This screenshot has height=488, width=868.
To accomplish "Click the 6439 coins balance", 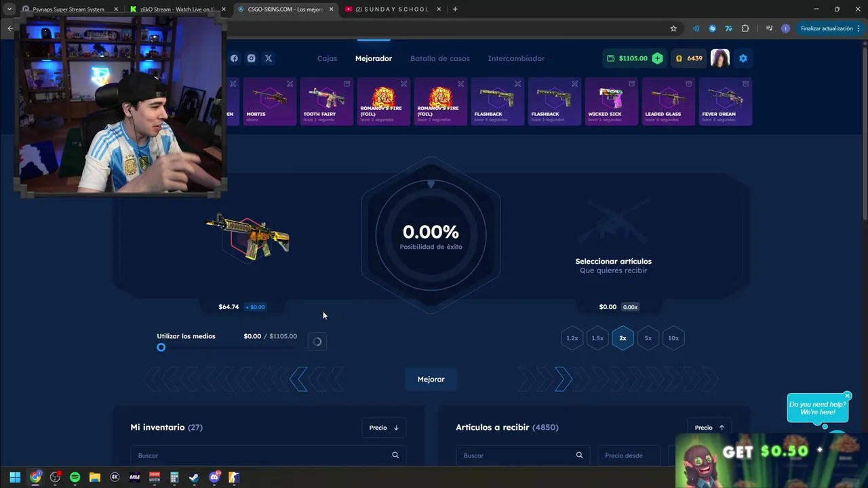I will point(688,58).
